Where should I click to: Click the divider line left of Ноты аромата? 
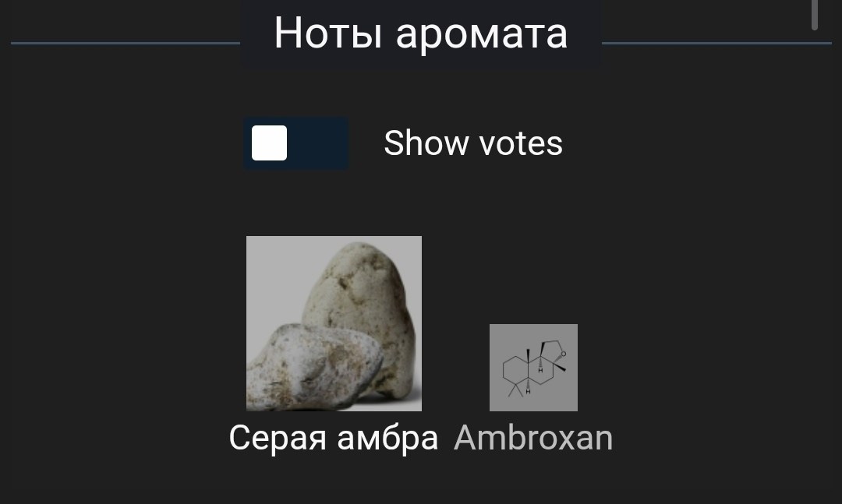click(125, 43)
